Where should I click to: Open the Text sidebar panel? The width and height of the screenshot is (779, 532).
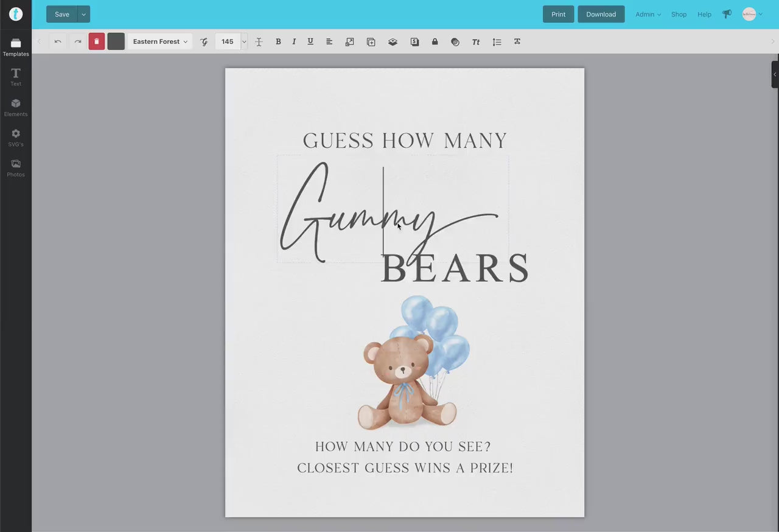(16, 77)
